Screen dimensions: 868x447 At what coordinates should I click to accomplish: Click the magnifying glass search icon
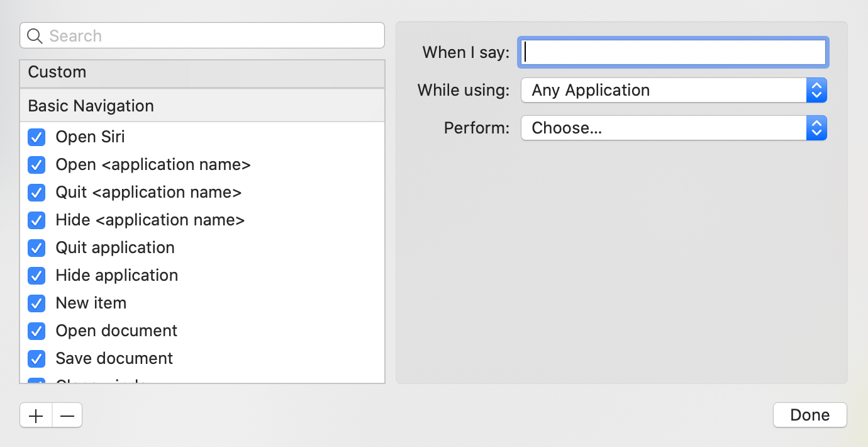point(35,35)
